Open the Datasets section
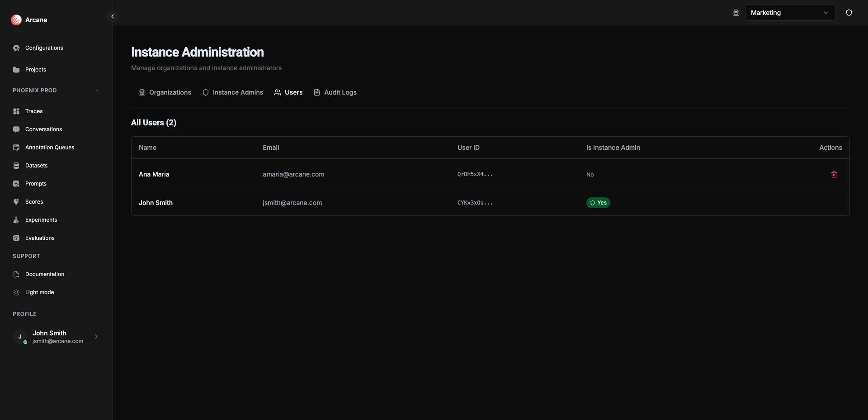This screenshot has width=868, height=420. 36,165
